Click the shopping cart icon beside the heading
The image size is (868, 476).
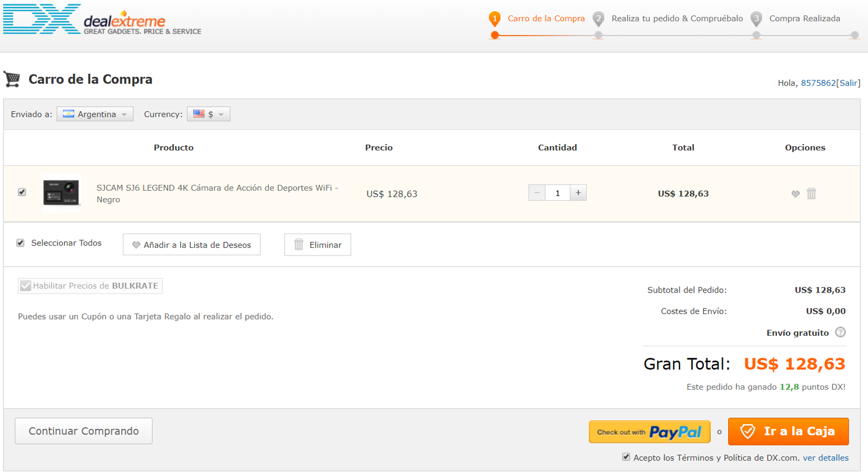coord(12,79)
